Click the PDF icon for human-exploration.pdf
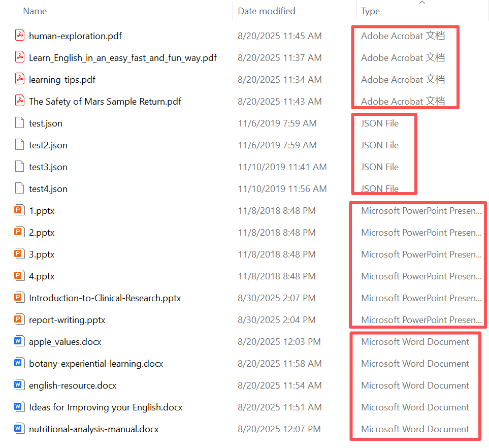 point(20,35)
